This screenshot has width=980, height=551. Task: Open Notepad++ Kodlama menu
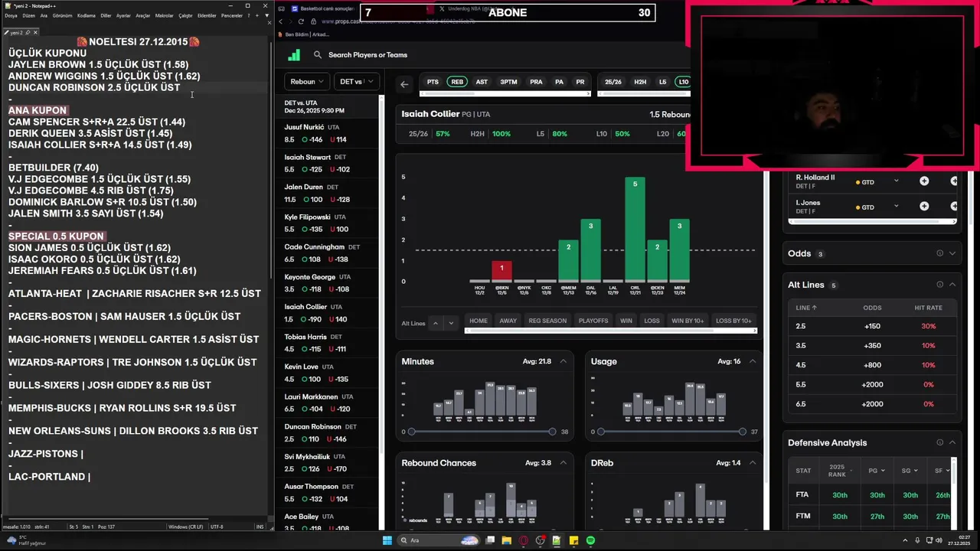87,15
